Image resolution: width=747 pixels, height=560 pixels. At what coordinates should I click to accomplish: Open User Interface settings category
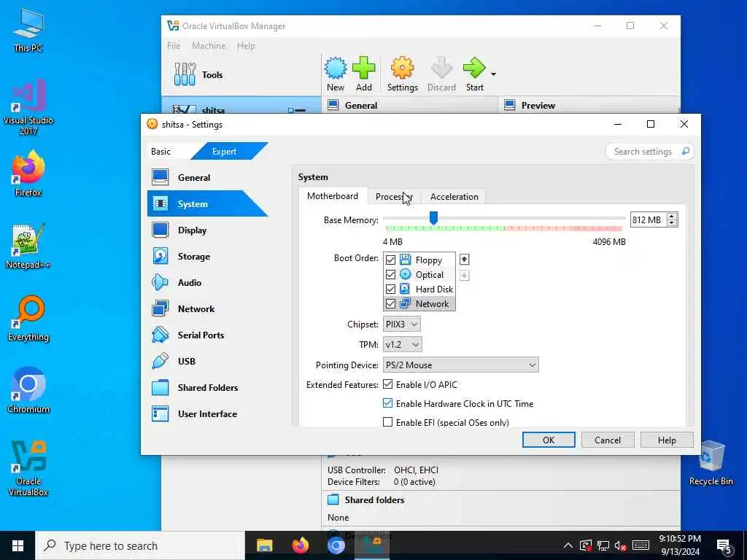[x=208, y=413]
